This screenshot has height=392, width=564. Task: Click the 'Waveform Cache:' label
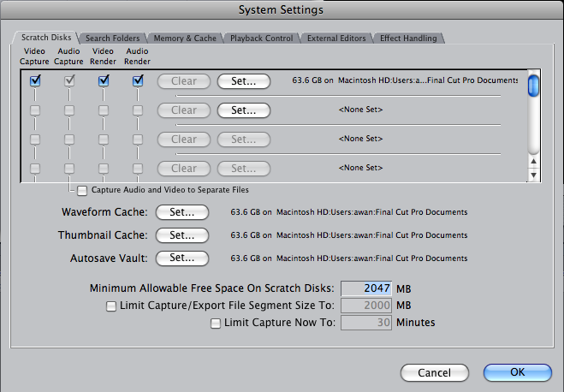[x=104, y=212]
